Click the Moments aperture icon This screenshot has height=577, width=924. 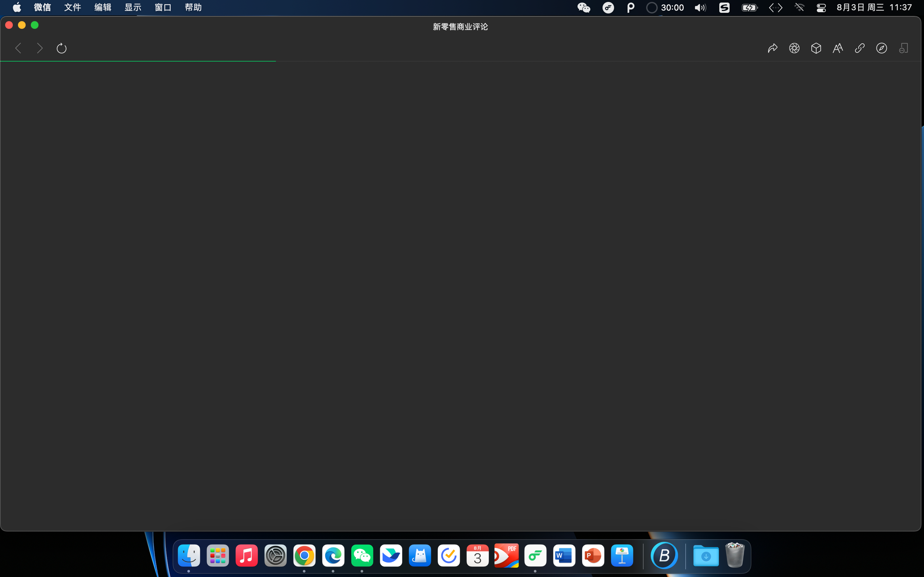coord(794,48)
